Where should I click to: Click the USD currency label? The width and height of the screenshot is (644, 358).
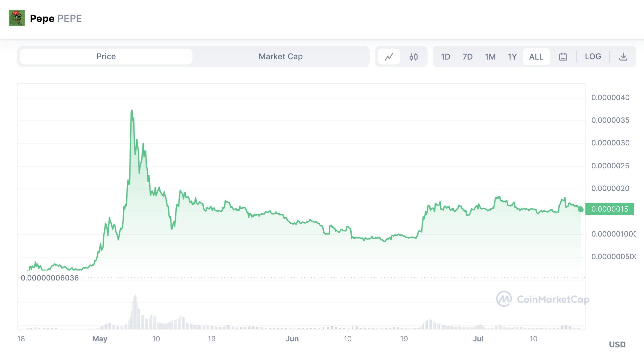[617, 344]
